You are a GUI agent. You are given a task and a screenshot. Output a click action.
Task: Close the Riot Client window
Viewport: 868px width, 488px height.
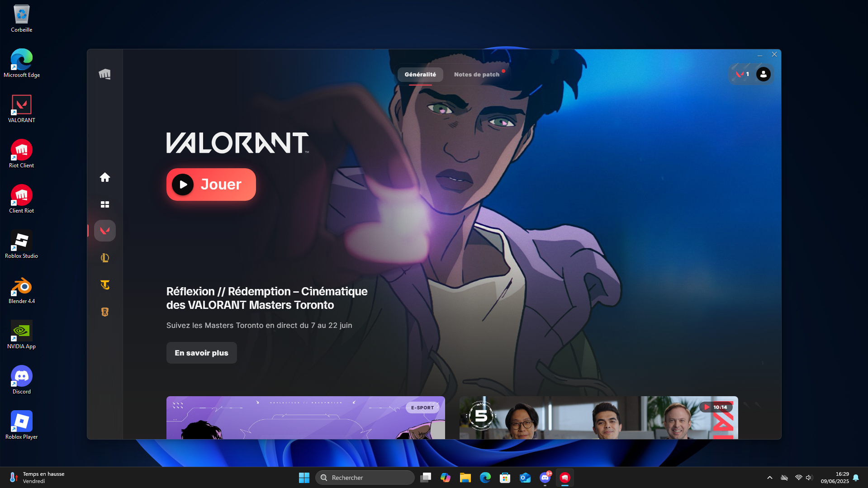click(774, 55)
